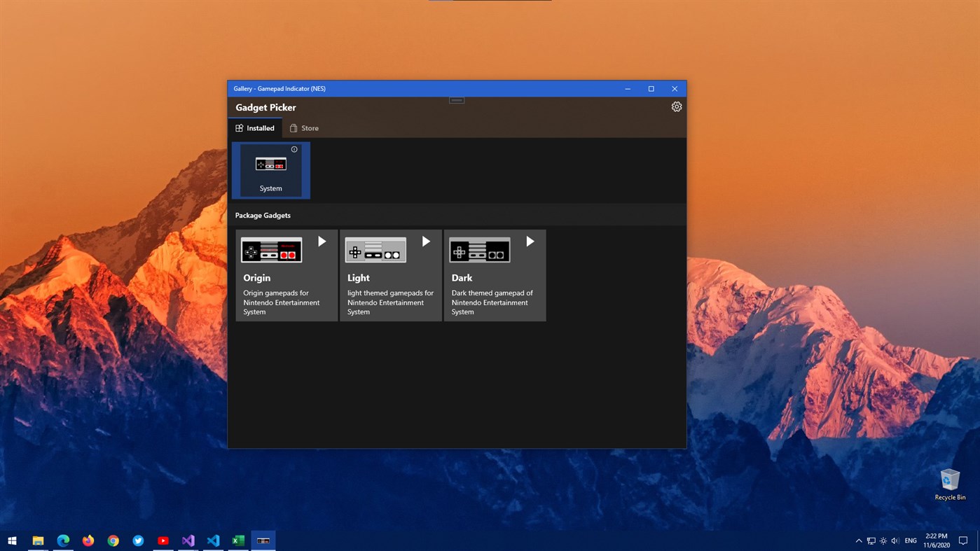
Task: Open the volume control in system tray
Action: [895, 540]
